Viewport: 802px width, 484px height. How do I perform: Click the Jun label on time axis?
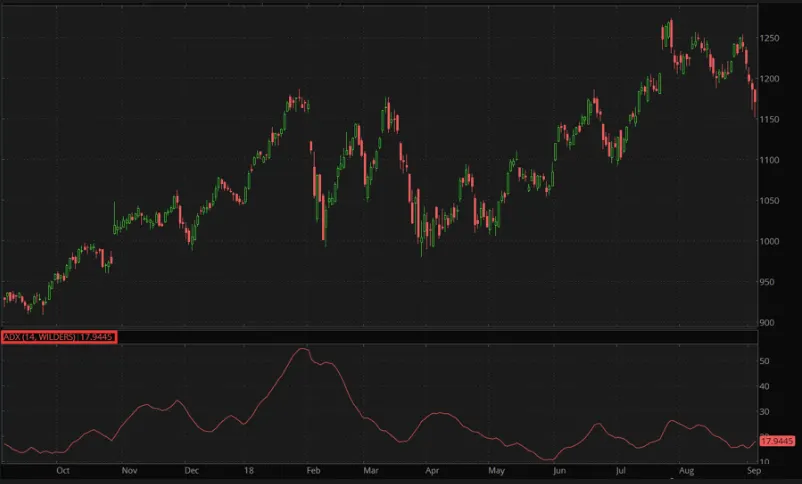click(x=560, y=471)
